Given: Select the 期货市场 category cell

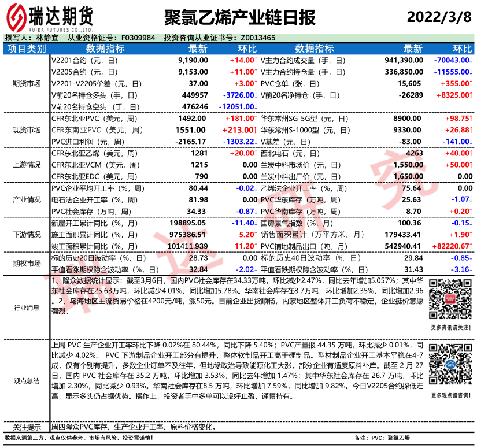Looking at the screenshot, I should click(x=27, y=83).
